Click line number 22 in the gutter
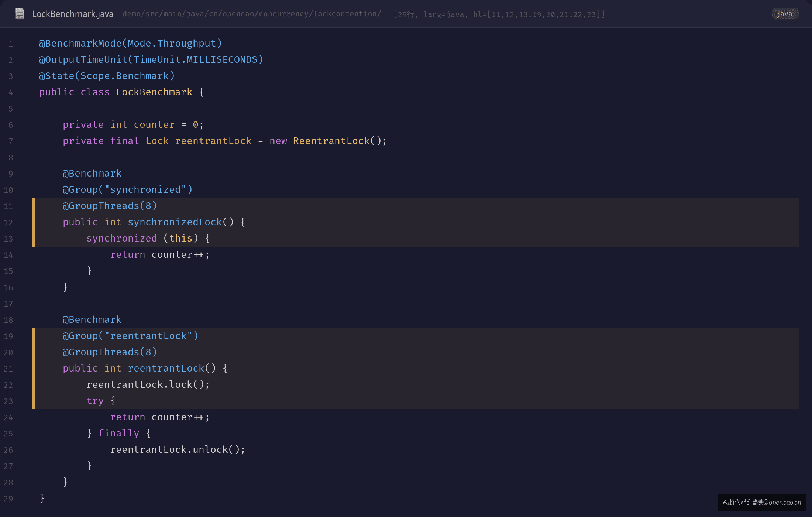The image size is (812, 517). click(8, 385)
